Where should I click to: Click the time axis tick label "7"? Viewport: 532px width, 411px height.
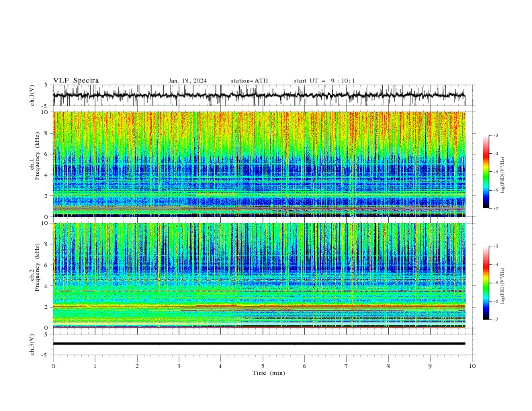click(x=347, y=366)
